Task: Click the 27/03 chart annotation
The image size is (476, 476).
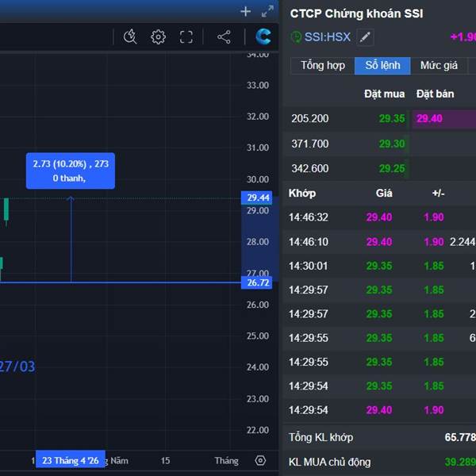Action: pos(17,367)
